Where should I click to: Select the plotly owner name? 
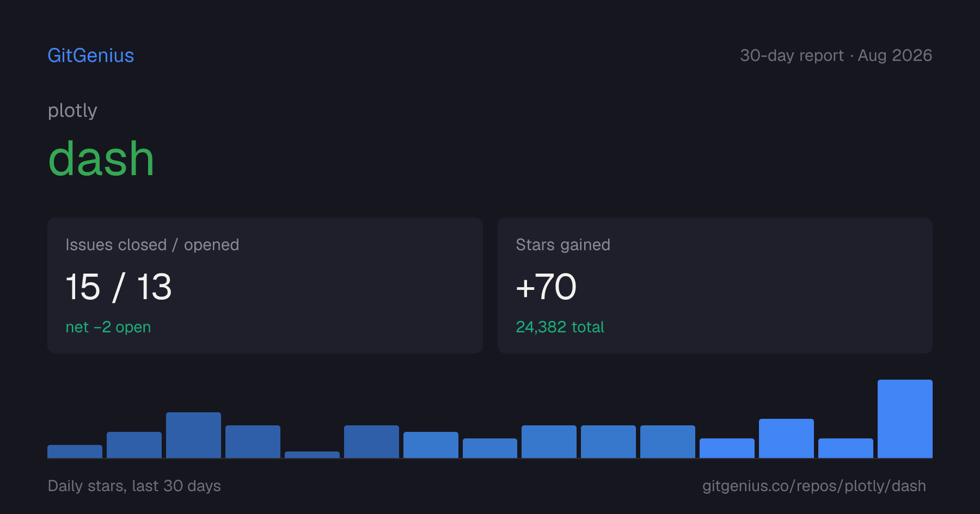72,110
